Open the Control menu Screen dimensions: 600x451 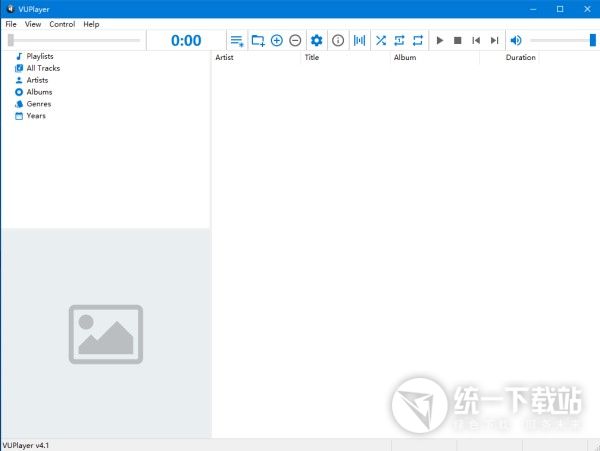[x=62, y=24]
